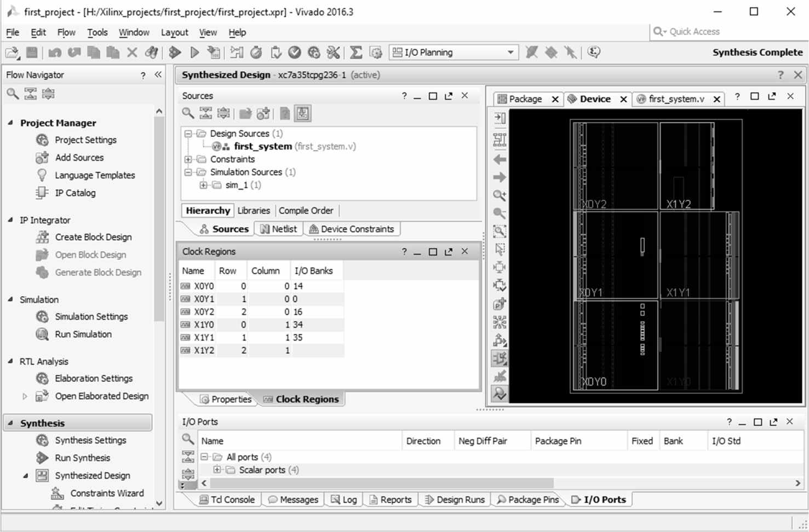Click the Run Synthesis toolbar icon
809x532 pixels.
[175, 53]
